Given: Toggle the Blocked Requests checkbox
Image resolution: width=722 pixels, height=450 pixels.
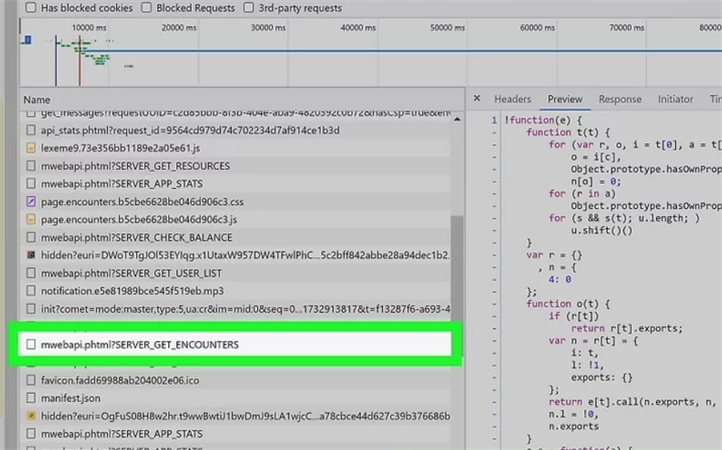Looking at the screenshot, I should click(146, 8).
